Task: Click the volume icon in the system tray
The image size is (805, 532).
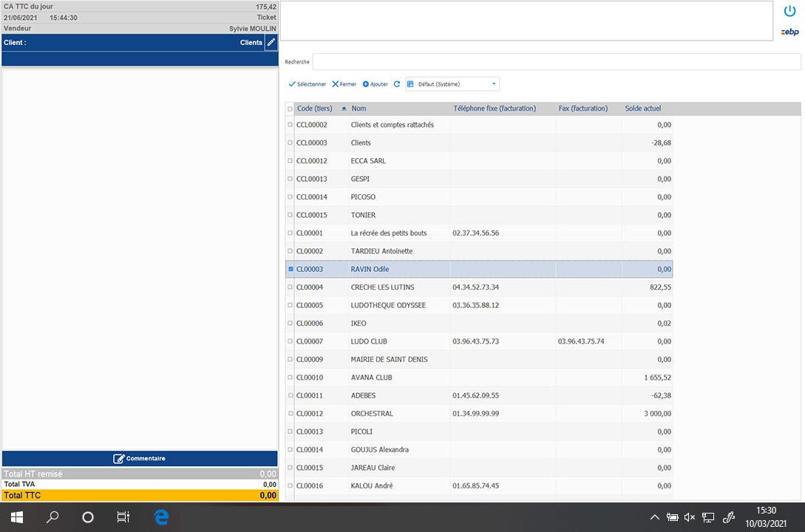Action: [x=690, y=517]
